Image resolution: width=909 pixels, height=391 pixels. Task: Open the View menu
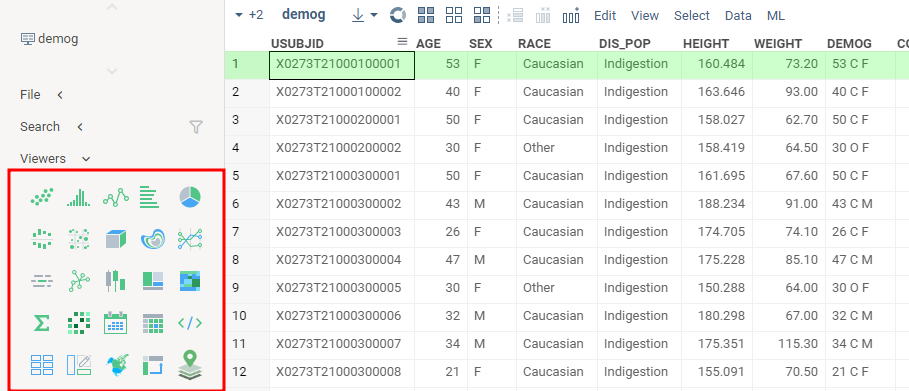tap(645, 16)
